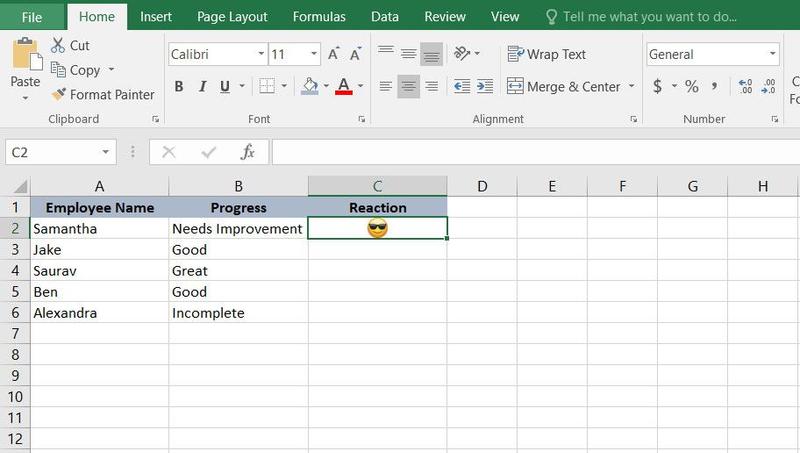Viewport: 800px width, 453px height.
Task: Click the Copy icon
Action: 58,70
